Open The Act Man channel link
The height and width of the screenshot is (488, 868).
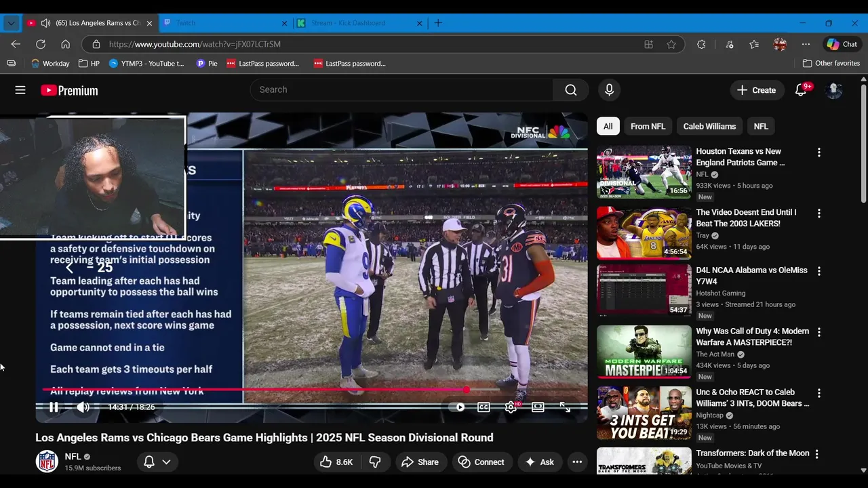tap(716, 354)
